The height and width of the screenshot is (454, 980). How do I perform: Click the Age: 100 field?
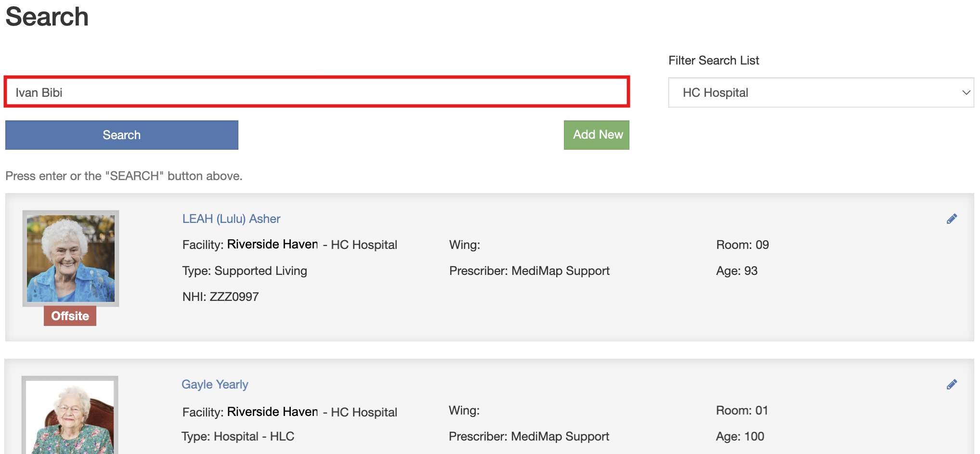740,437
